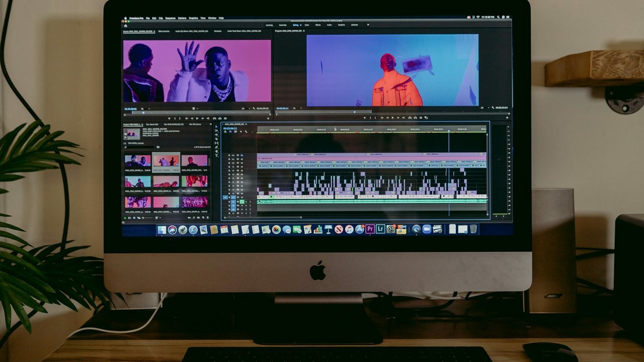
Task: Launch Lightroom from the Dock
Action: click(380, 229)
